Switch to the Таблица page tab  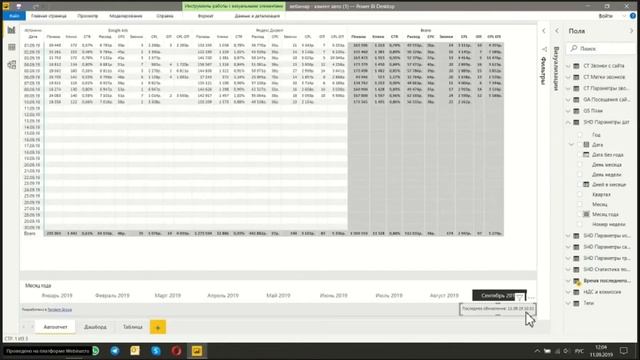(133, 327)
